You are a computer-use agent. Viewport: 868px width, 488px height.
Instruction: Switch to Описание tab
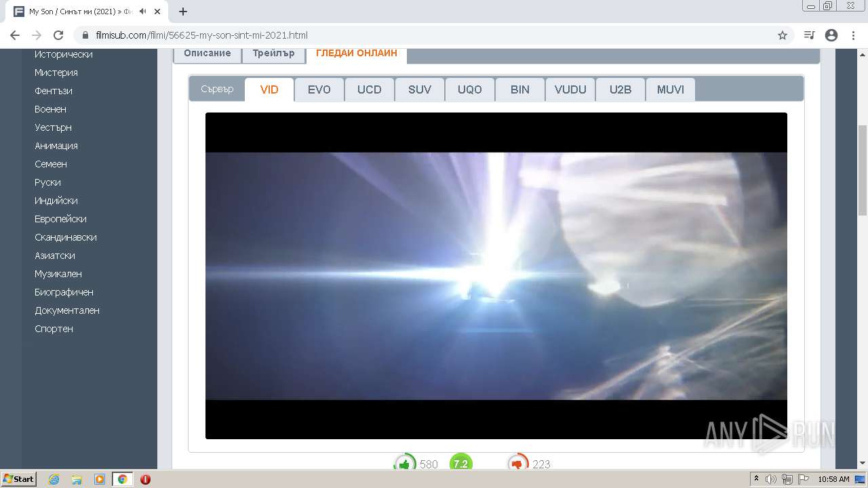pos(208,54)
